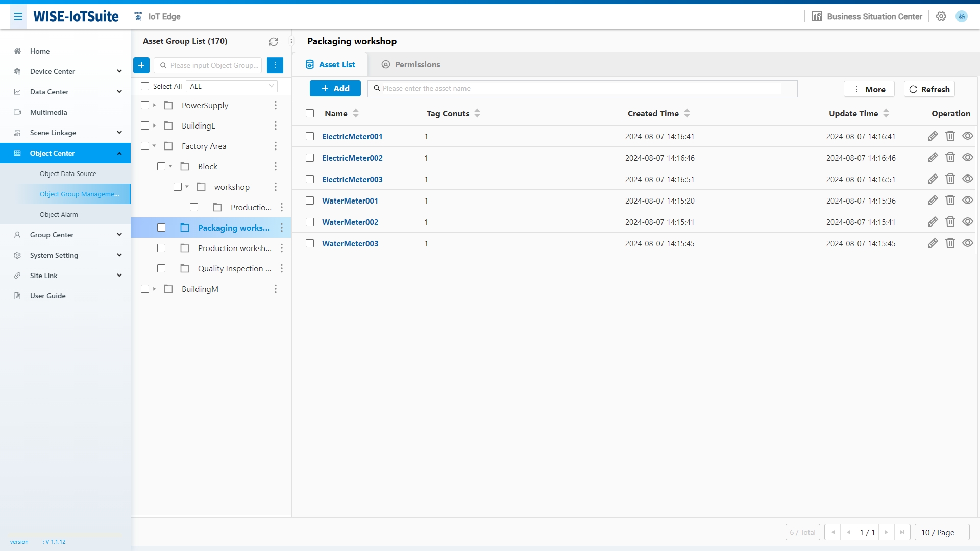This screenshot has height=551, width=980.
Task: Expand the PowerSupply group tree item
Action: [154, 105]
